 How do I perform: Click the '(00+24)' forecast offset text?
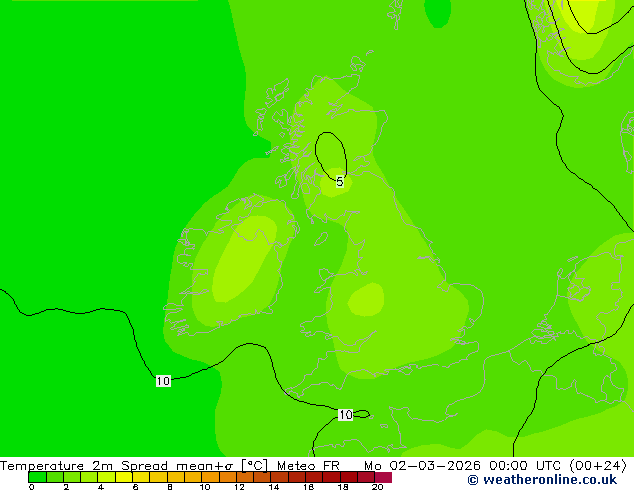[x=598, y=466]
